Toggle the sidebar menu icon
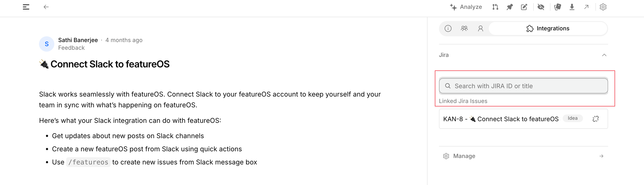Viewport: 644px width, 185px height. click(26, 7)
